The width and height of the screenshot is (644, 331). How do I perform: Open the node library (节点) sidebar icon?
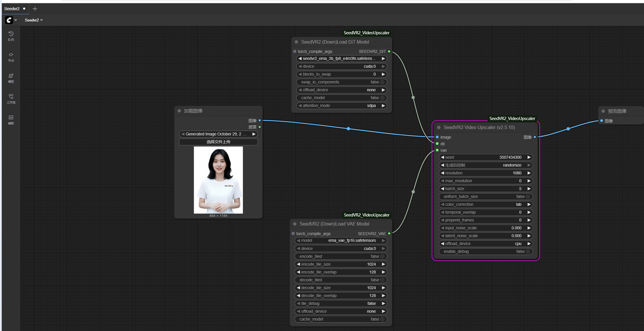pos(11,56)
